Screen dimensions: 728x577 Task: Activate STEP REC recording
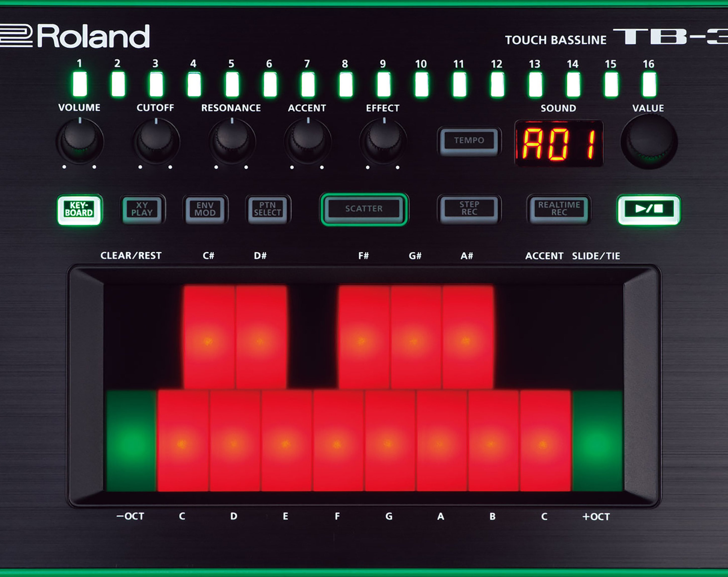tap(469, 208)
